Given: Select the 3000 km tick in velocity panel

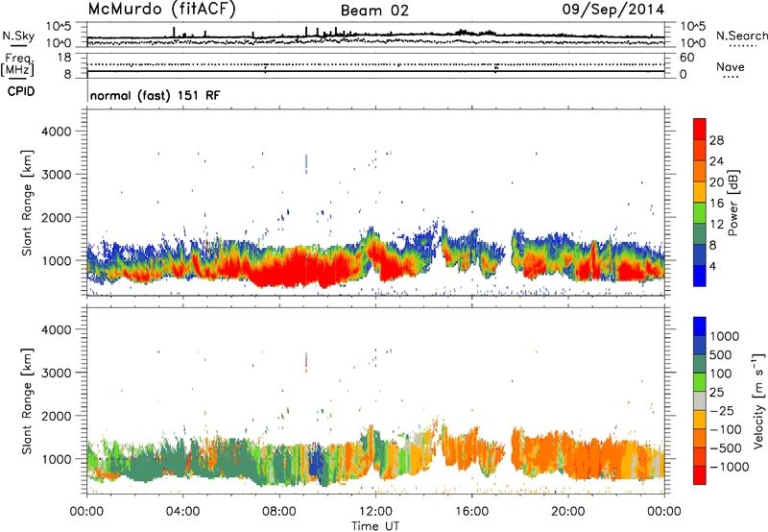Looking at the screenshot, I should pos(56,373).
